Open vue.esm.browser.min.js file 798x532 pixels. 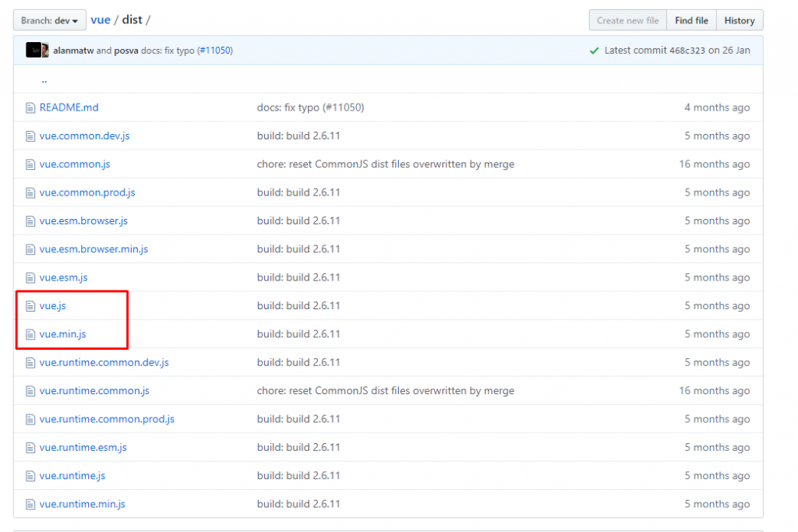point(94,248)
